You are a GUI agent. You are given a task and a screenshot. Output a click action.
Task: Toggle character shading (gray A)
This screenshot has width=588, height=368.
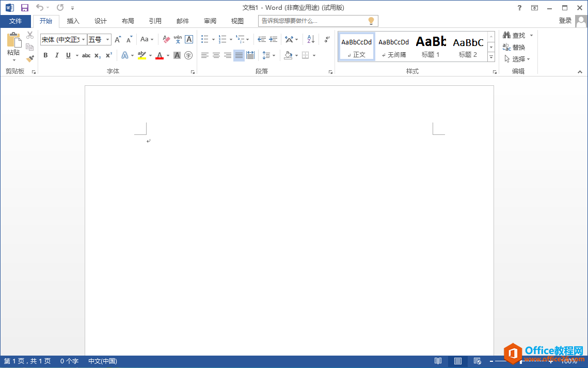(178, 55)
